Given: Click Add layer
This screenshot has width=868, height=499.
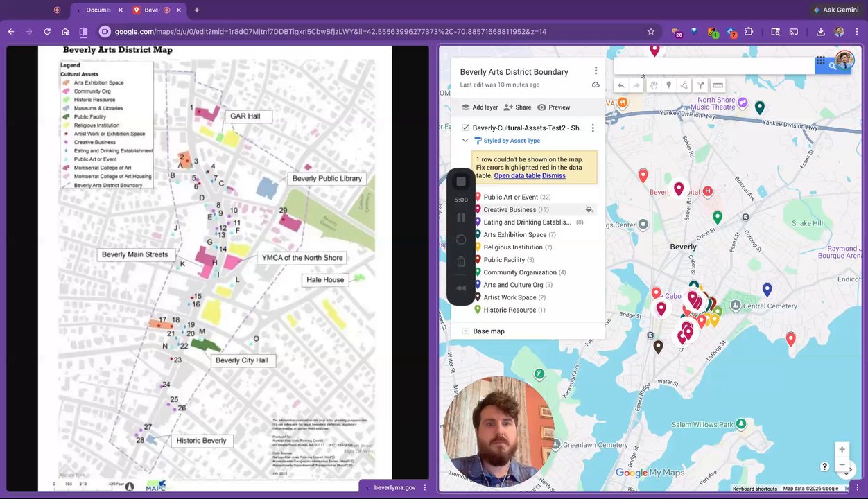Looking at the screenshot, I should (x=479, y=107).
